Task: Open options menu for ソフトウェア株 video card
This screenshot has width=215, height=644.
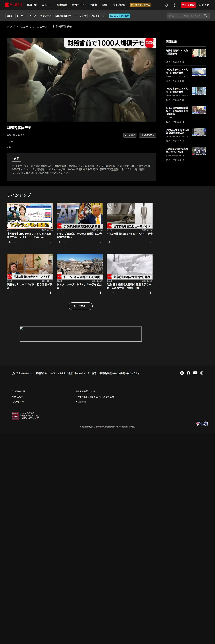Action: pos(50,242)
